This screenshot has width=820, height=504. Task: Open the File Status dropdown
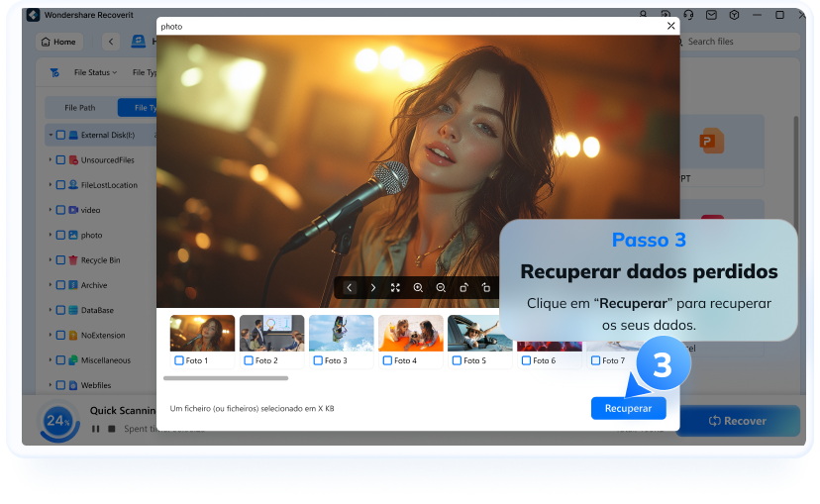coord(95,72)
